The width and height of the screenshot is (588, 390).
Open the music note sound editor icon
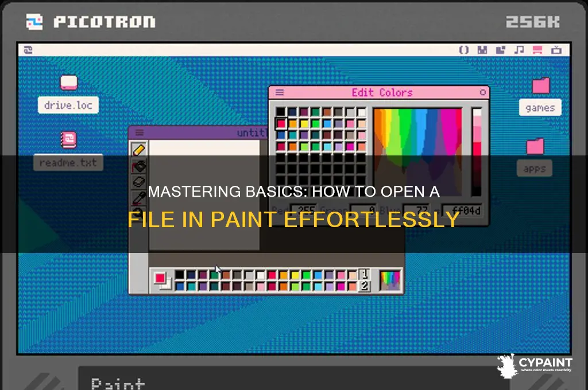[519, 50]
